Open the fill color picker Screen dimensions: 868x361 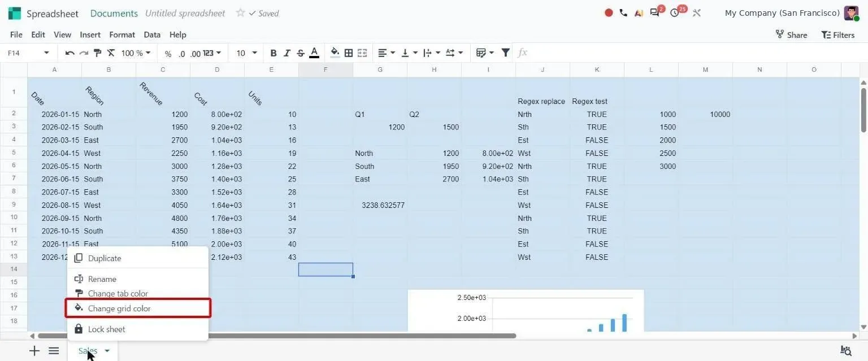point(335,53)
